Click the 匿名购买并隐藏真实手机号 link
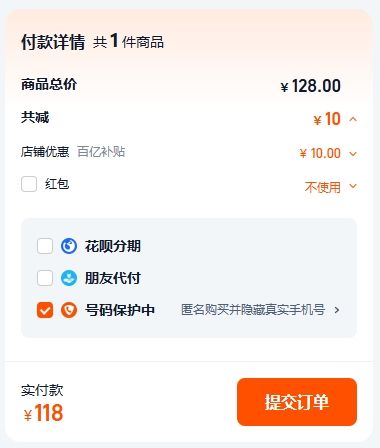 click(253, 310)
